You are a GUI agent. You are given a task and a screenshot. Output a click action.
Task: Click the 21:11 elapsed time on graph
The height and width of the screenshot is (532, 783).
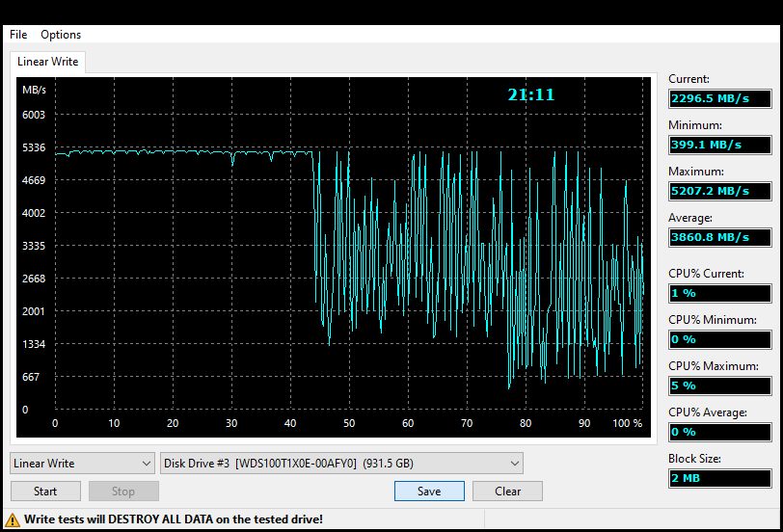click(531, 94)
